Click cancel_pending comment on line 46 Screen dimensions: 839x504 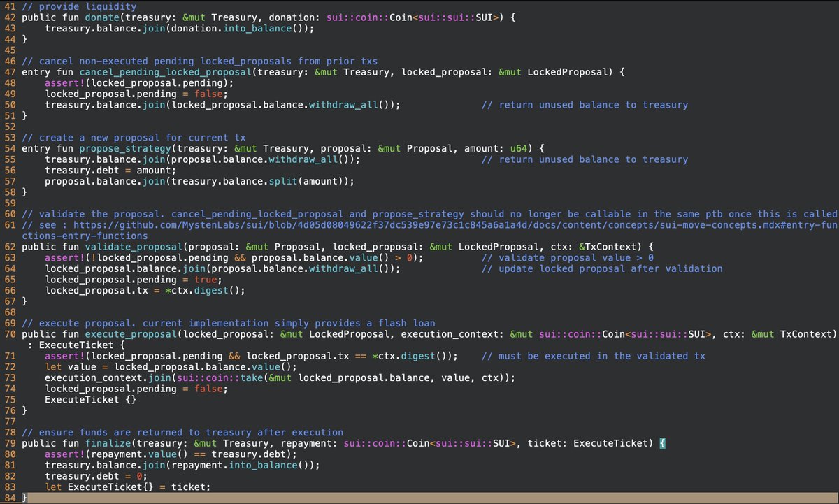[x=200, y=61]
